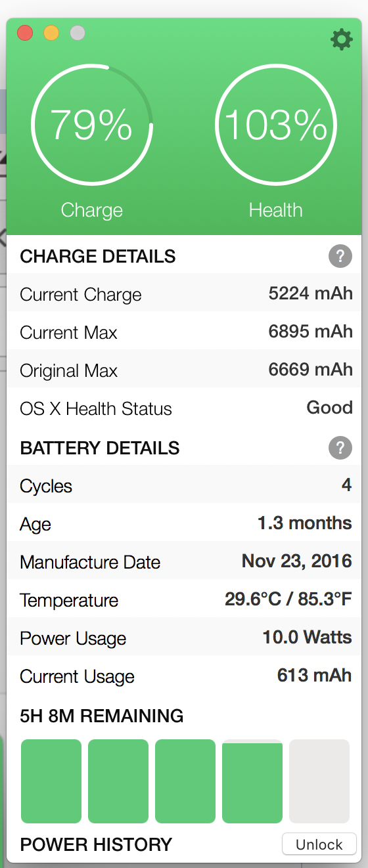Image resolution: width=368 pixels, height=868 pixels.
Task: Minimize the window using yellow button
Action: tap(51, 33)
